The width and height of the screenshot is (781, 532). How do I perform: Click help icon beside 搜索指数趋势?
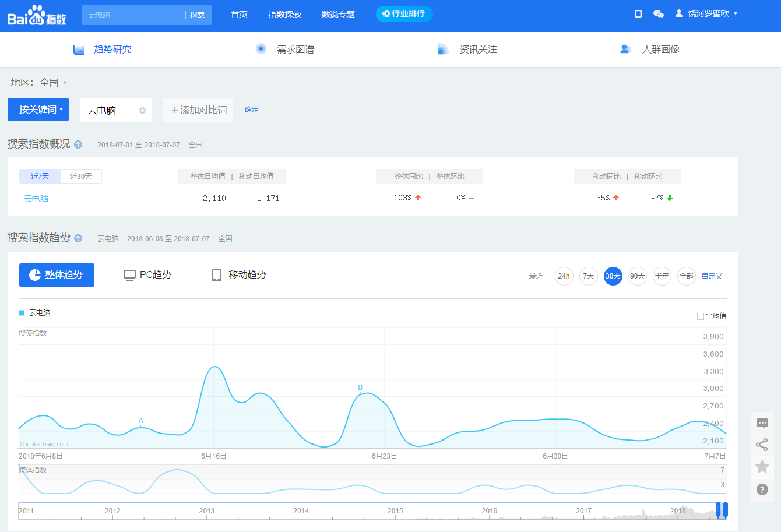[78, 238]
